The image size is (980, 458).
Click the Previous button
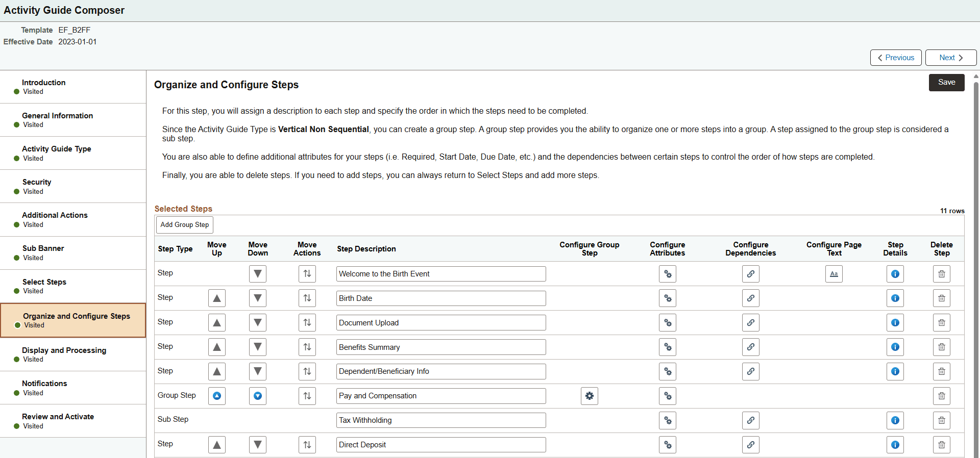(896, 58)
